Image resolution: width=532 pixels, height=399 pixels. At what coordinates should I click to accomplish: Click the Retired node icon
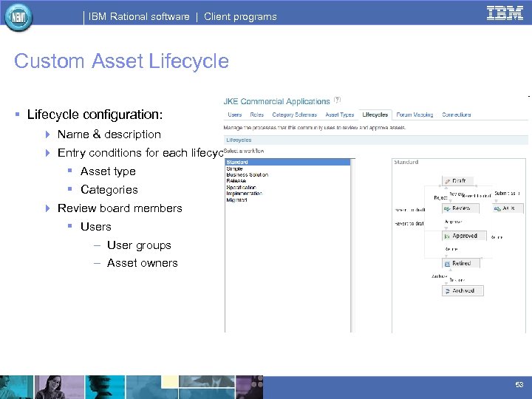click(x=447, y=264)
